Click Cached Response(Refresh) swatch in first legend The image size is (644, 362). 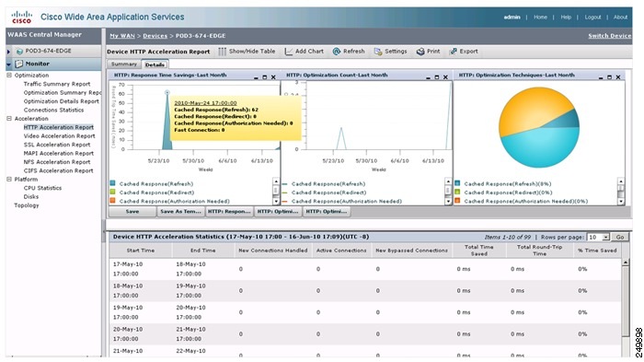coord(112,183)
